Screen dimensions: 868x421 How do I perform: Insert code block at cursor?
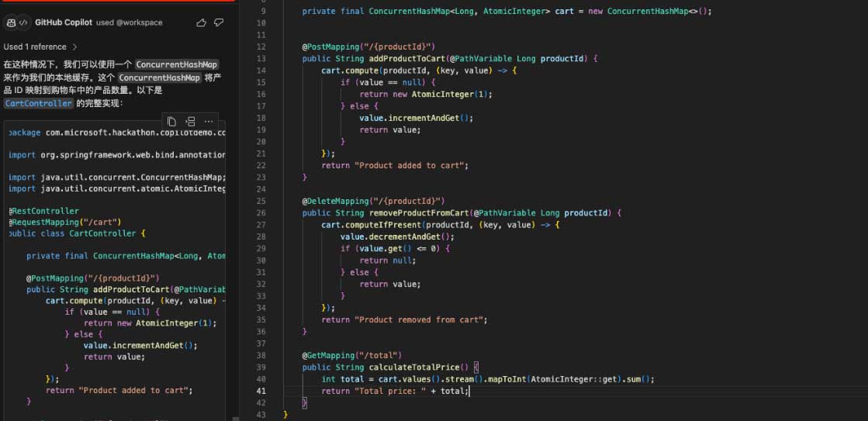pos(190,122)
